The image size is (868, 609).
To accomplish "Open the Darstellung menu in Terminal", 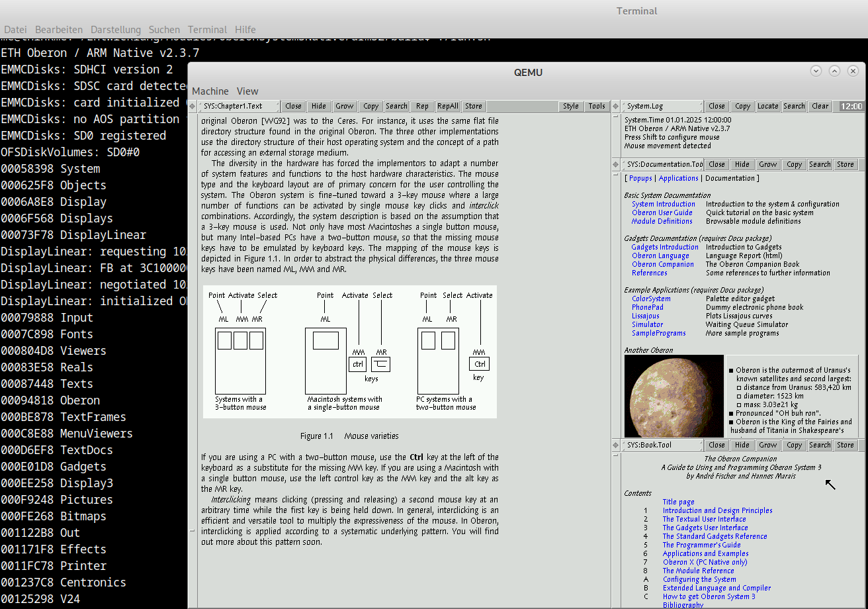I will tap(116, 29).
